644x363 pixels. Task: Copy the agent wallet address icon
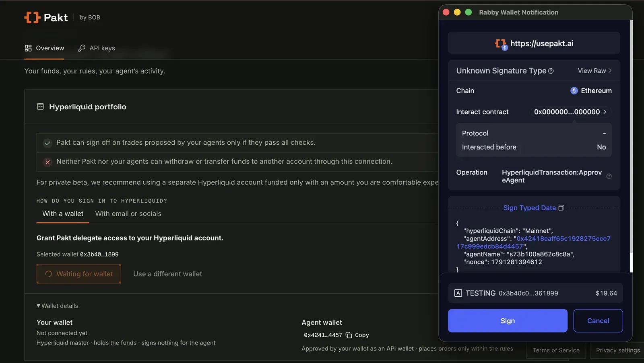click(x=349, y=335)
